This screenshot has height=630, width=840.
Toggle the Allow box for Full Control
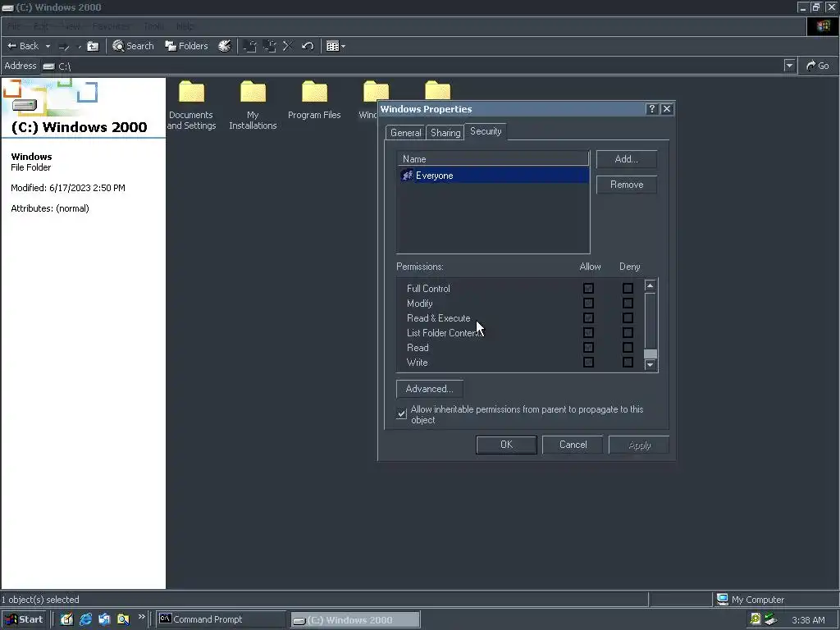(588, 288)
